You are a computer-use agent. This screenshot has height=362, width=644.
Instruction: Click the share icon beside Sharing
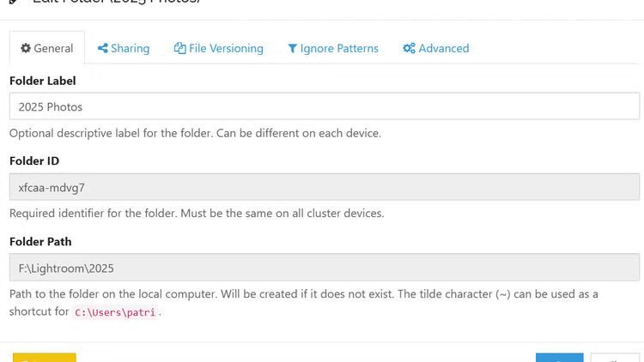(102, 49)
